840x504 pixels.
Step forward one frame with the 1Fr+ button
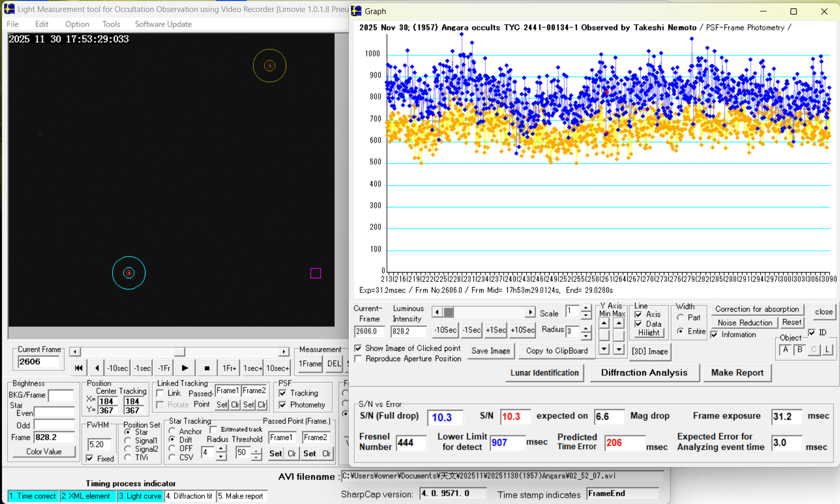[229, 368]
